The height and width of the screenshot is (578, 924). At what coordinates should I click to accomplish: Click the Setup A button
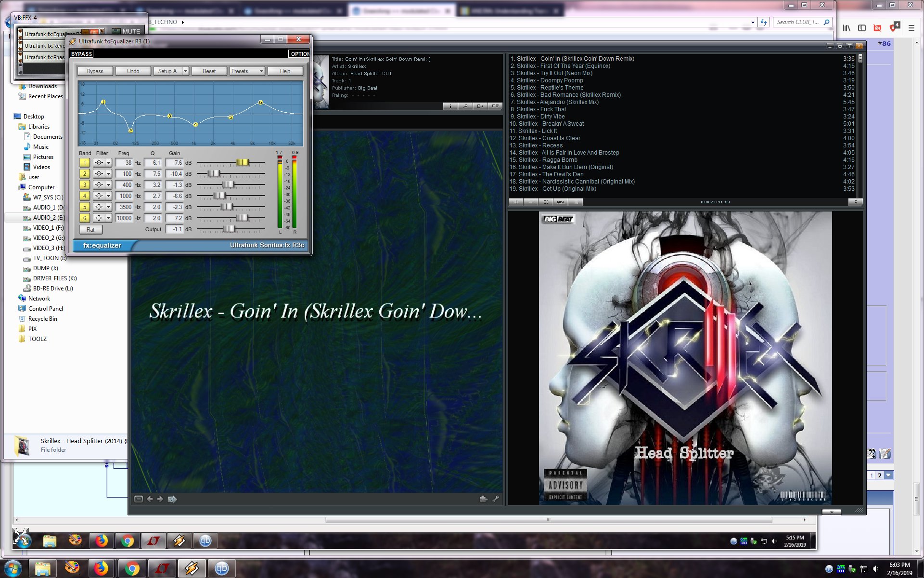[x=167, y=71]
